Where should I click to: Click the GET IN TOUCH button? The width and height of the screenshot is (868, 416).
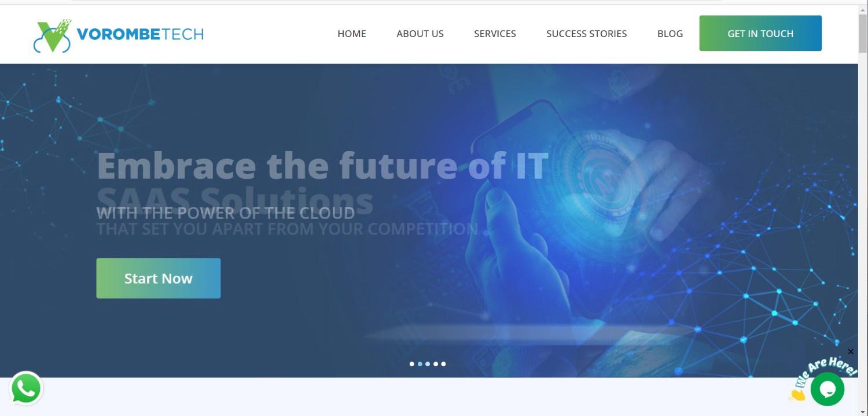click(x=760, y=34)
